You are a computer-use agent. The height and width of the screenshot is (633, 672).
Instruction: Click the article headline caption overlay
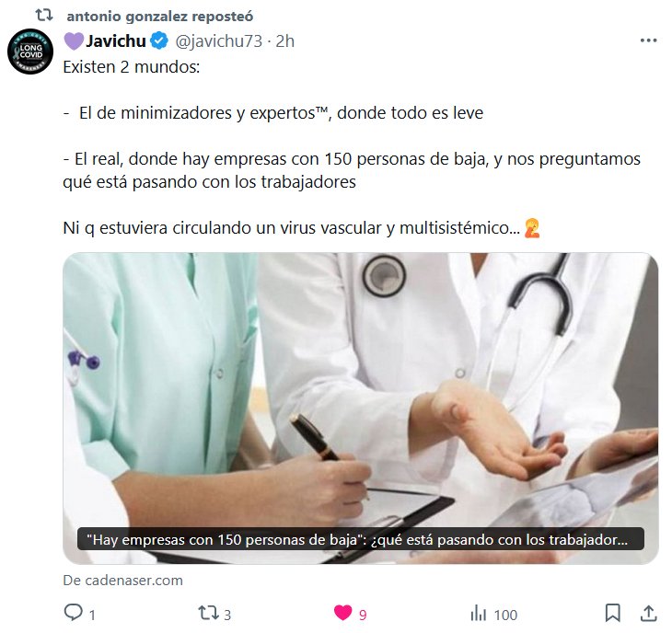click(361, 539)
